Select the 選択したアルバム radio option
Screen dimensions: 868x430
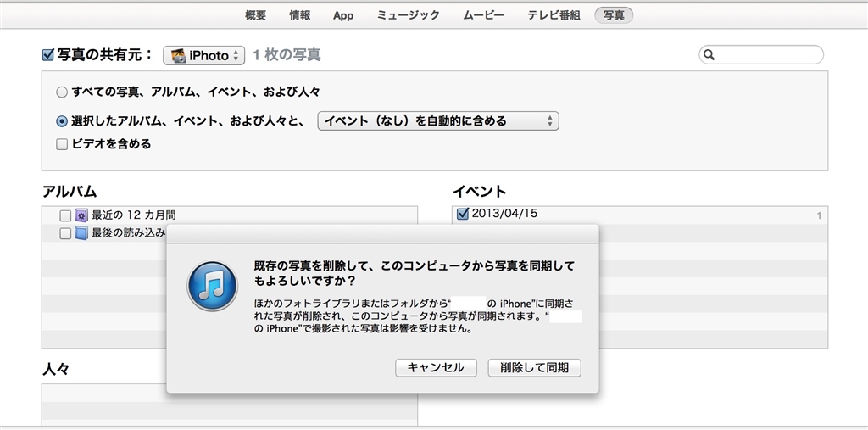62,121
